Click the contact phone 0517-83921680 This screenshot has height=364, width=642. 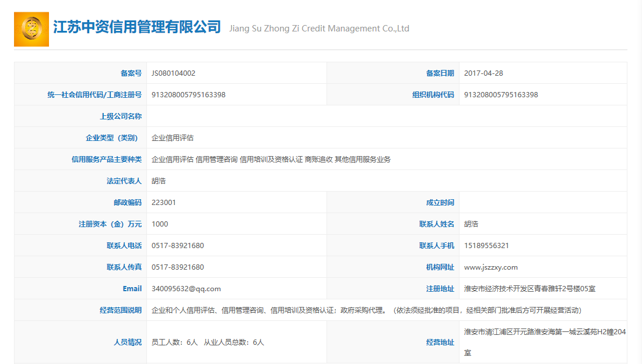pos(177,245)
